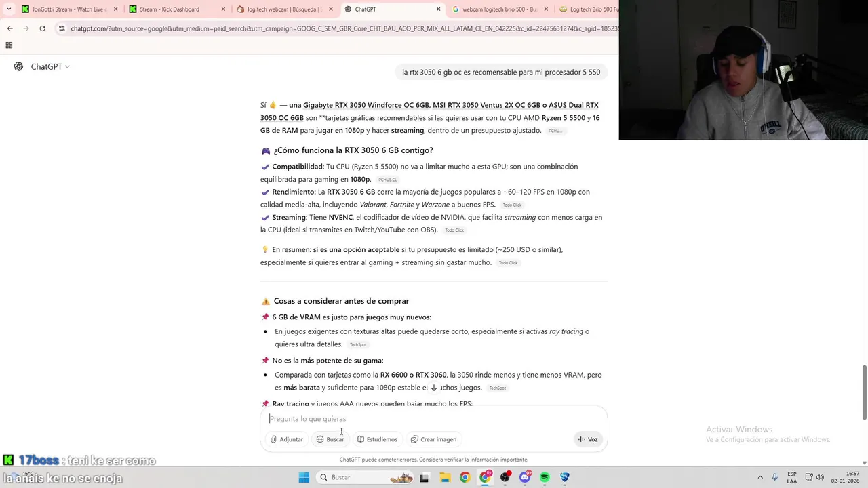Reload the ChatGPT page
This screenshot has height=488, width=868.
(x=42, y=28)
